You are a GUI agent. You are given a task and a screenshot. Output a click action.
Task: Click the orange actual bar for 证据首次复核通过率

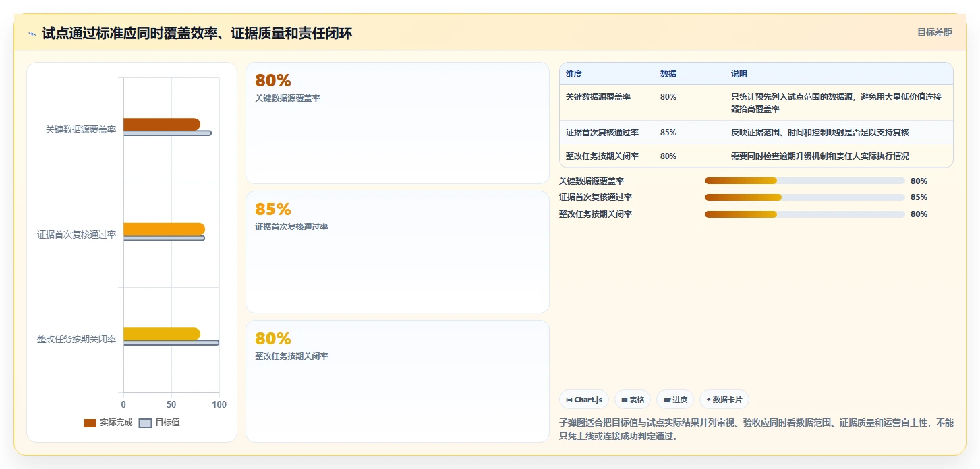click(x=164, y=229)
